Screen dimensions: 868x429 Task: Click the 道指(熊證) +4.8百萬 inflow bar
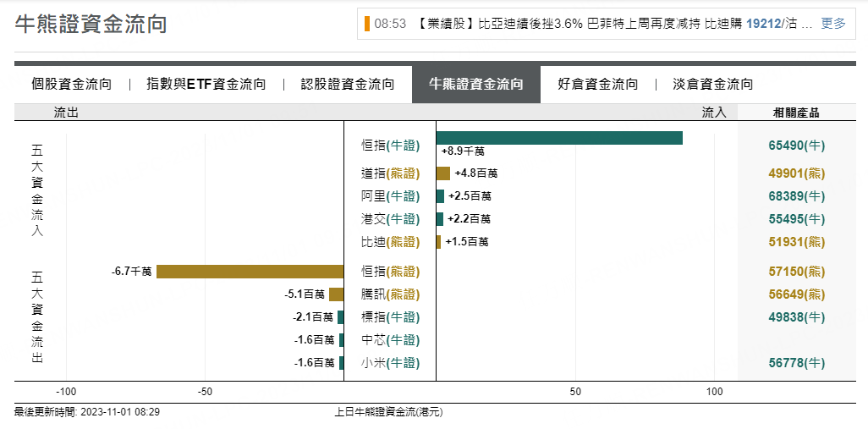tap(443, 173)
